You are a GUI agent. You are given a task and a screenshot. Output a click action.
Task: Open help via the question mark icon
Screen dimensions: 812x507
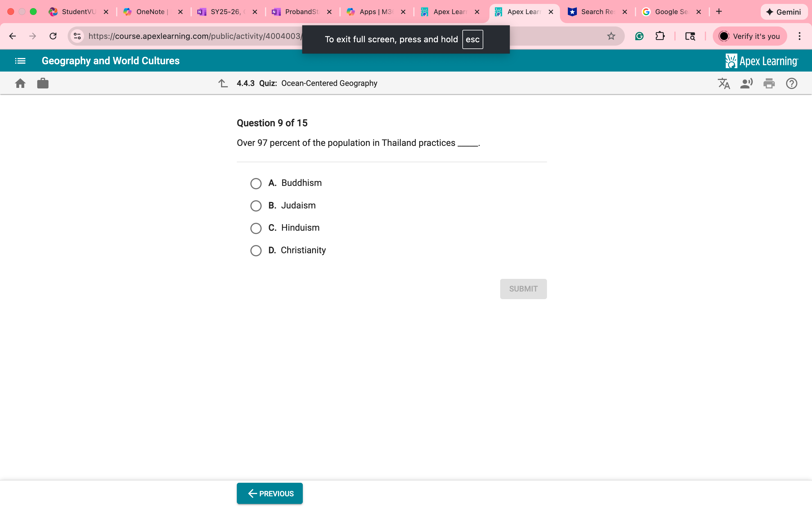[x=791, y=83]
